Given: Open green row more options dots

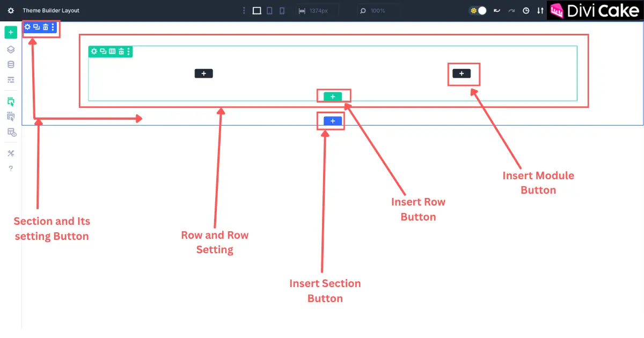Looking at the screenshot, I should [x=129, y=52].
